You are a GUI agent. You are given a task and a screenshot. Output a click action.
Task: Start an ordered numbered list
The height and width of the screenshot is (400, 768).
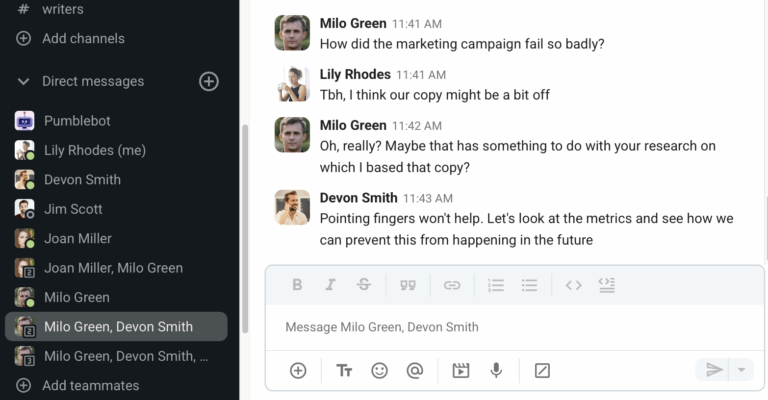click(496, 285)
